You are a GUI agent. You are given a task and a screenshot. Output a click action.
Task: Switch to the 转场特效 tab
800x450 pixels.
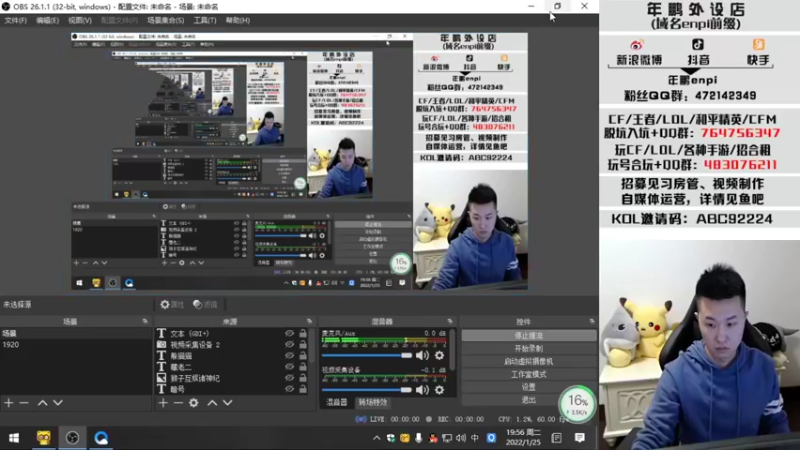(372, 402)
